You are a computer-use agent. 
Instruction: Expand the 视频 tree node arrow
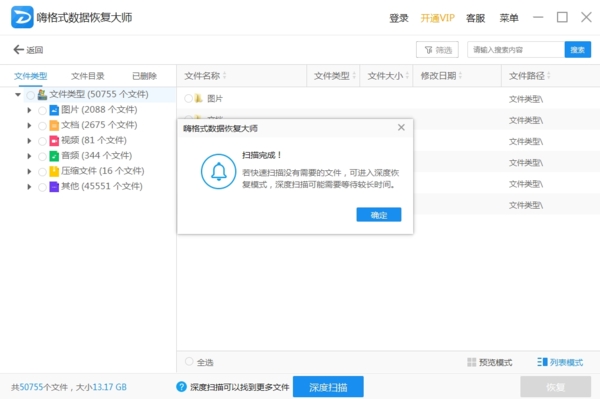[29, 141]
